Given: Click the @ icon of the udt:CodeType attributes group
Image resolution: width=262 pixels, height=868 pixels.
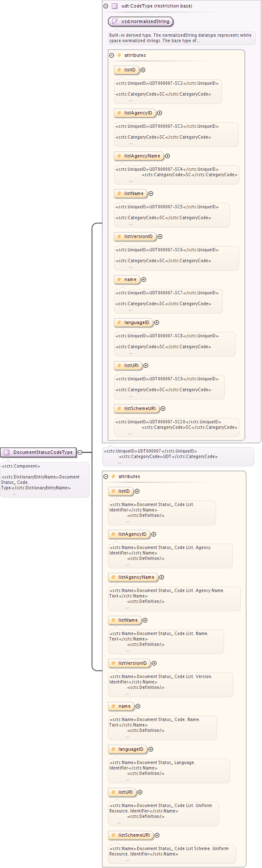Looking at the screenshot, I should 119,55.
